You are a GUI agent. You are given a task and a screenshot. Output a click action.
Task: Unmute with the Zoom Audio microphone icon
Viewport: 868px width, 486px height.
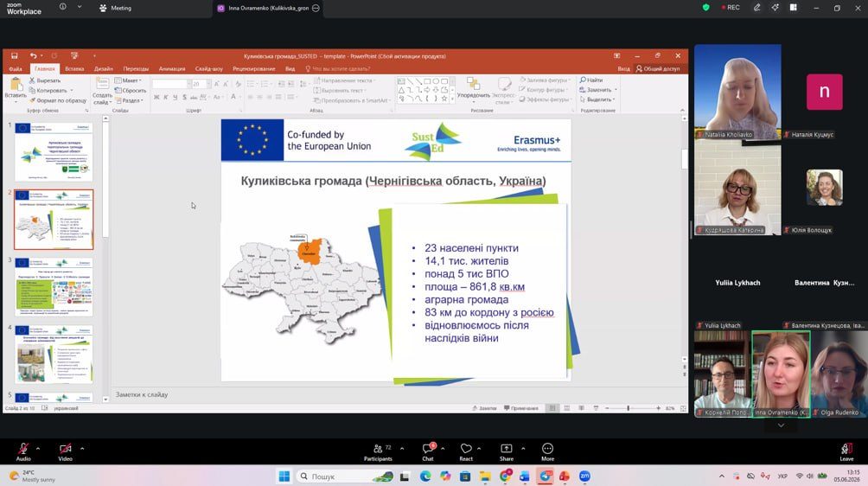point(23,449)
